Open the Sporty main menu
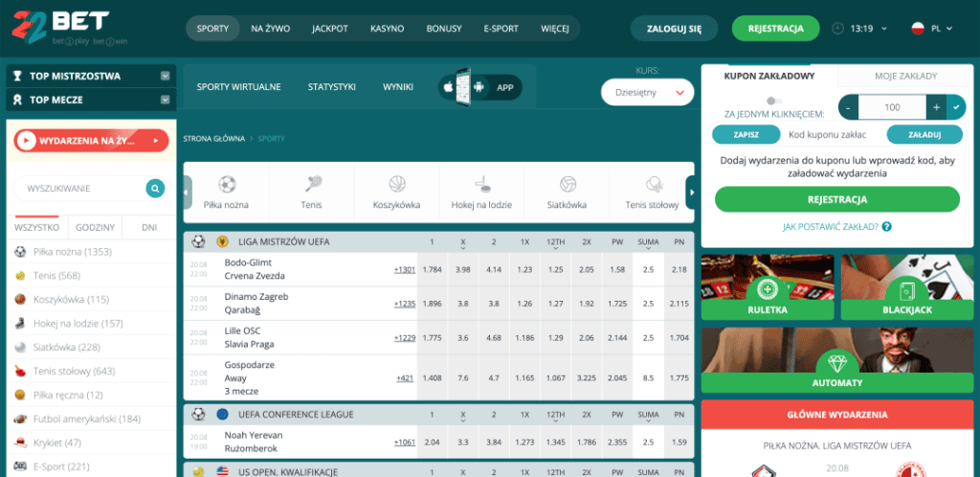 coord(212,28)
